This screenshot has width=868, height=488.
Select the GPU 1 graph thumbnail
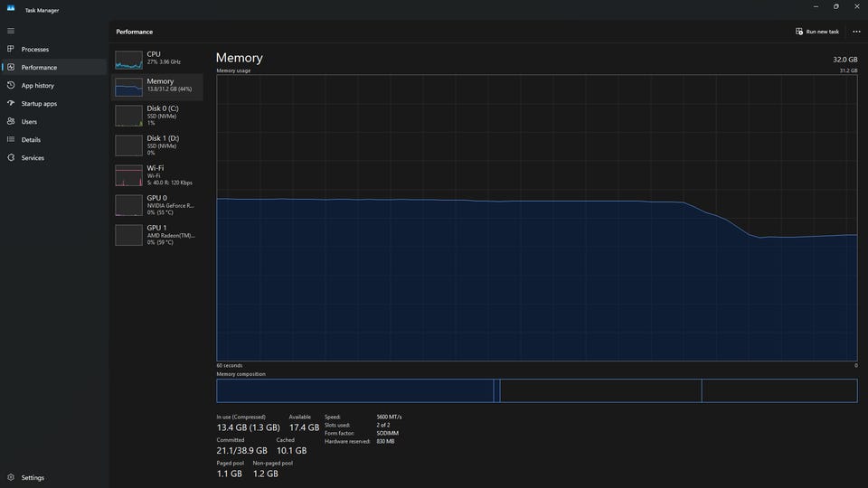pos(128,235)
